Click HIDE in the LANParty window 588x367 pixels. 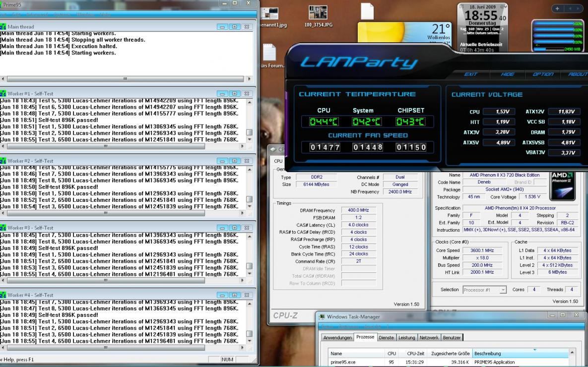pos(508,74)
